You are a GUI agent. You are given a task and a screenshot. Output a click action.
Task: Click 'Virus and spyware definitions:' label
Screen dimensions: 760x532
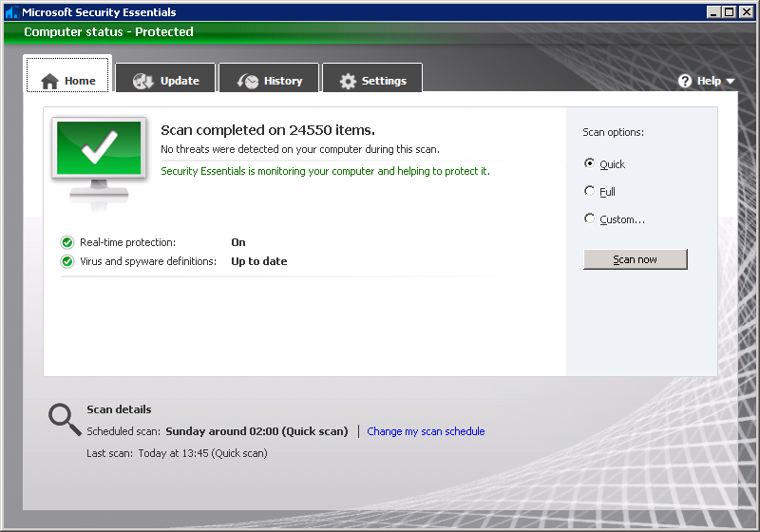tap(148, 261)
